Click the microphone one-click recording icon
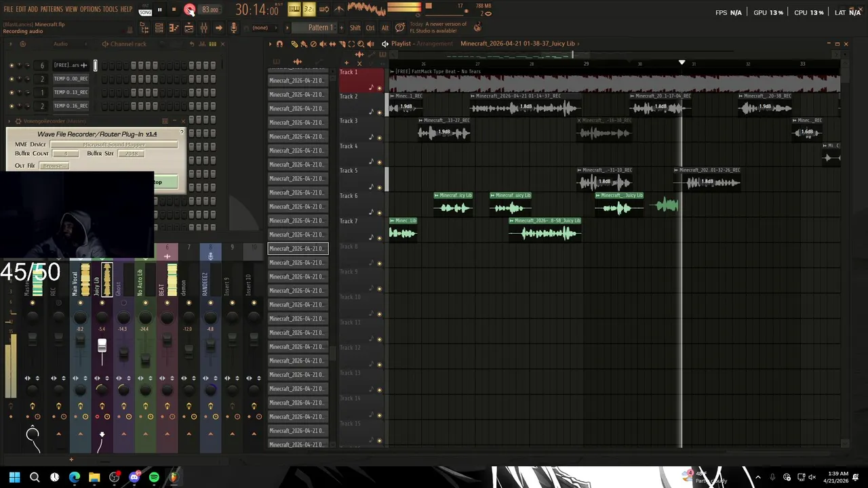868x488 pixels. point(233,28)
